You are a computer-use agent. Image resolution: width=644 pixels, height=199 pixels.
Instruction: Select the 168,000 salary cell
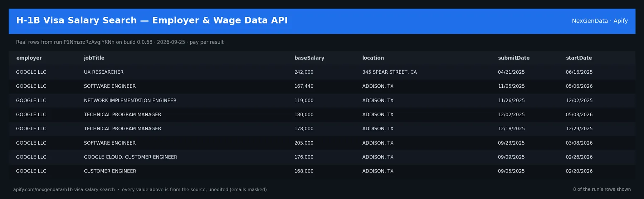point(304,171)
